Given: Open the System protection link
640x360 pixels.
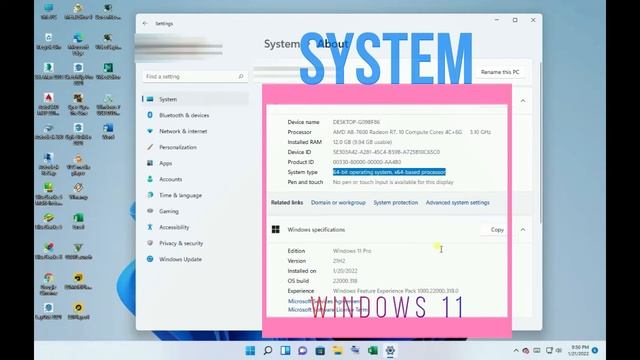Looking at the screenshot, I should click(396, 202).
